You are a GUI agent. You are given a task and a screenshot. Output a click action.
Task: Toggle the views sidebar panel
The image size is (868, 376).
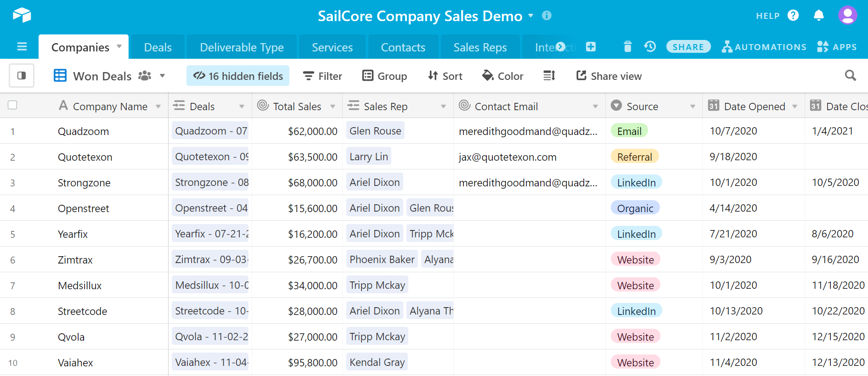(22, 76)
